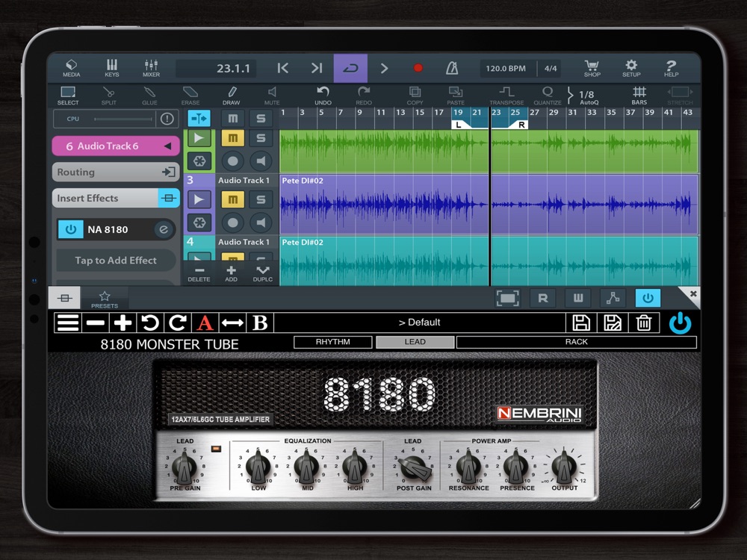
Task: Unmute track 3 Audio Track 1
Action: coord(232,199)
